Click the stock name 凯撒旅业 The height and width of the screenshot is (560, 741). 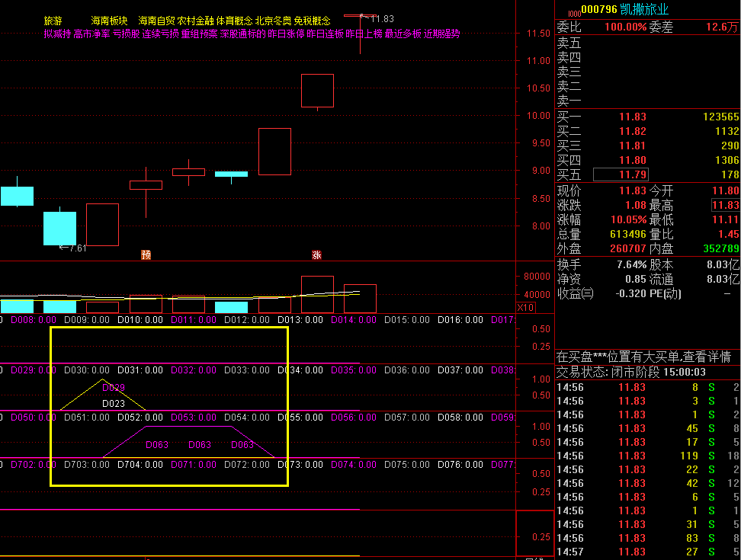[644, 9]
